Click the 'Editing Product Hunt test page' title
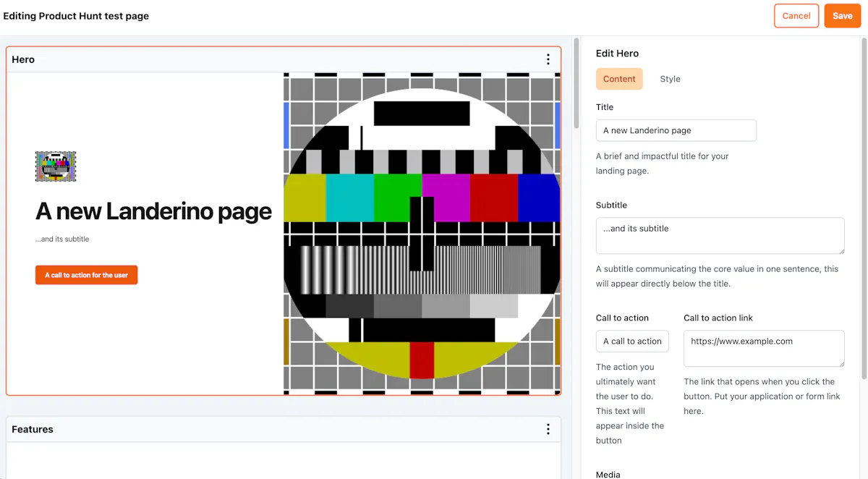The height and width of the screenshot is (479, 868). tap(76, 16)
